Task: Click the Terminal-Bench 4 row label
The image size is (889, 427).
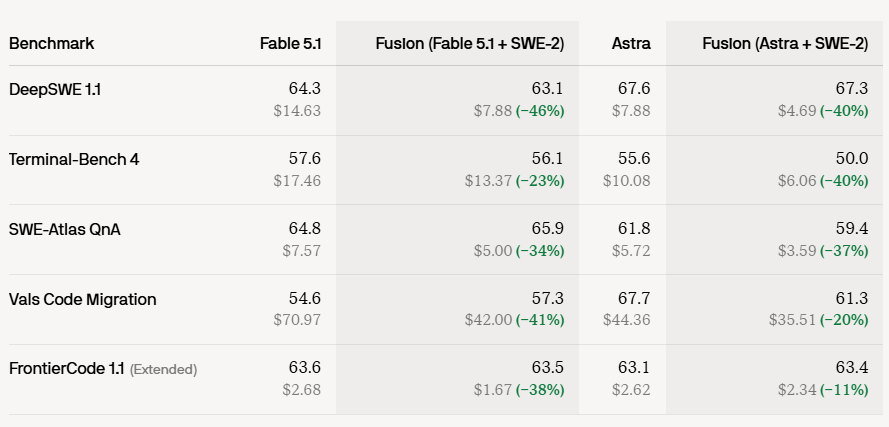Action: [x=74, y=159]
